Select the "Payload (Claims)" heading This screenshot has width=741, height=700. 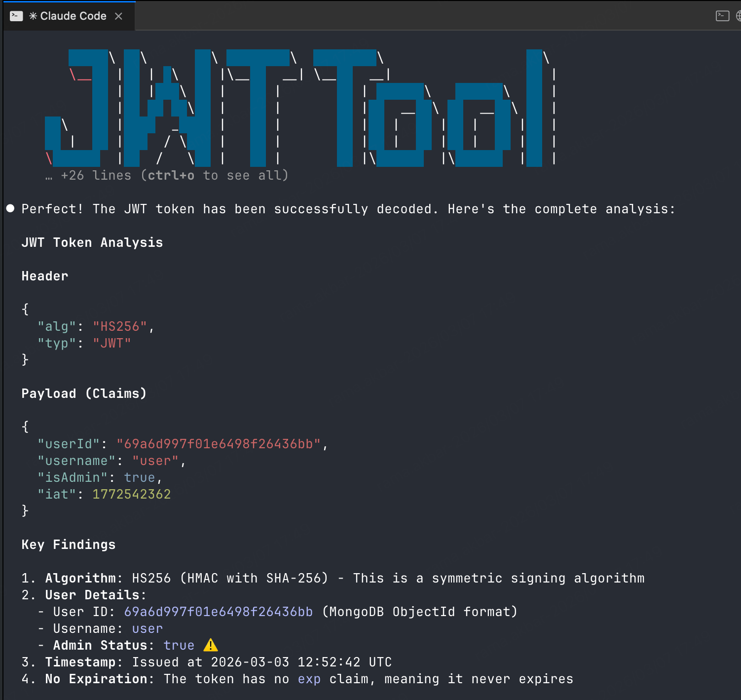pyautogui.click(x=84, y=393)
